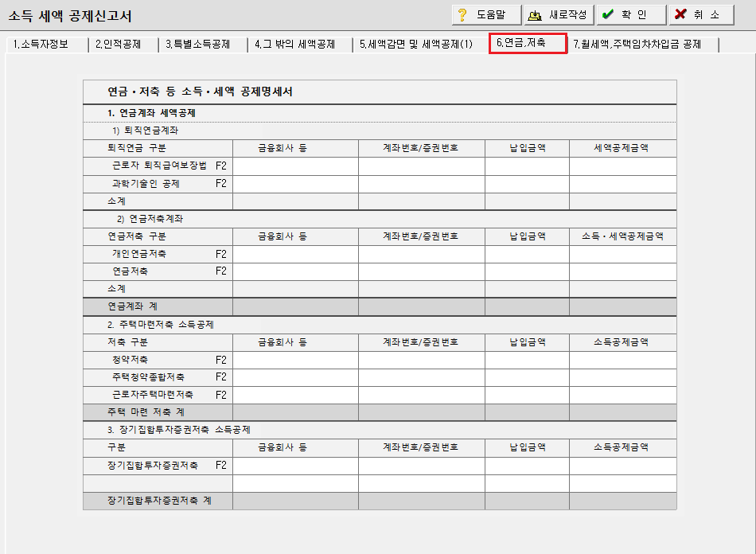This screenshot has height=554, width=756.
Task: Click 계좌번호 field for 개인연금저축
Action: (x=422, y=255)
